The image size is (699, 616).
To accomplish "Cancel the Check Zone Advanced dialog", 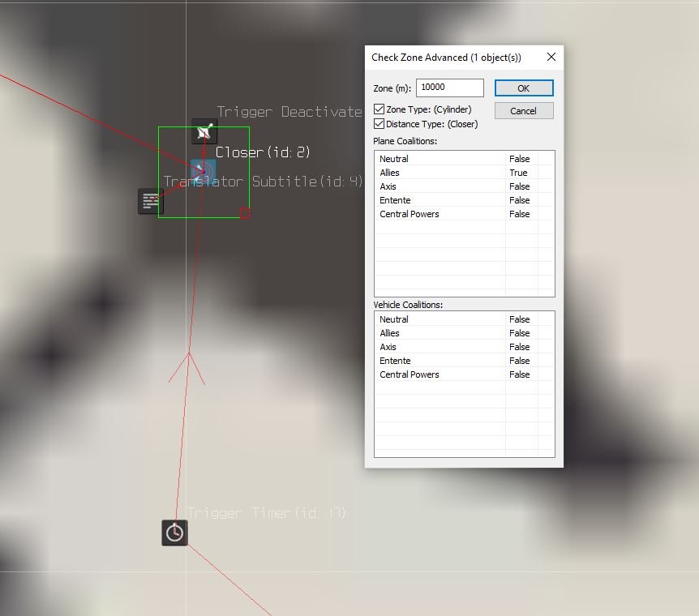I will coord(524,110).
